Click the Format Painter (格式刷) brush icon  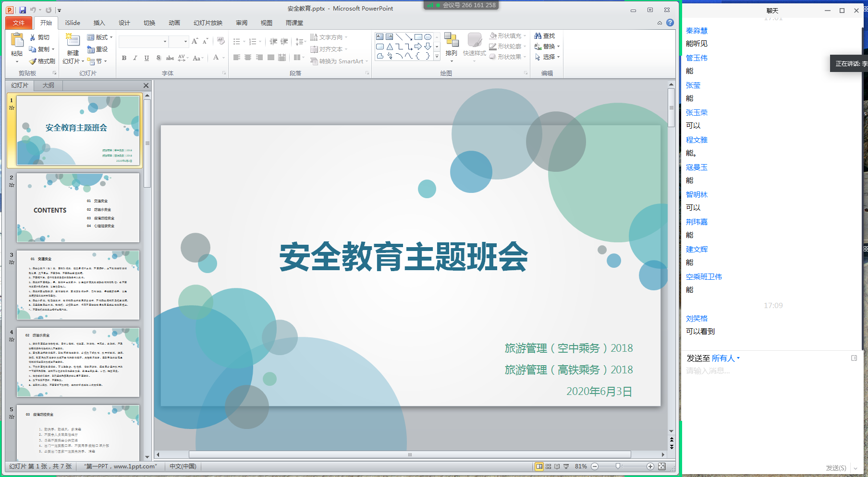coord(33,61)
